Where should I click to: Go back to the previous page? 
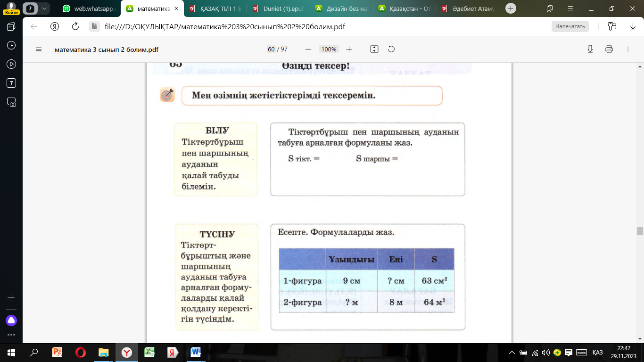click(34, 26)
